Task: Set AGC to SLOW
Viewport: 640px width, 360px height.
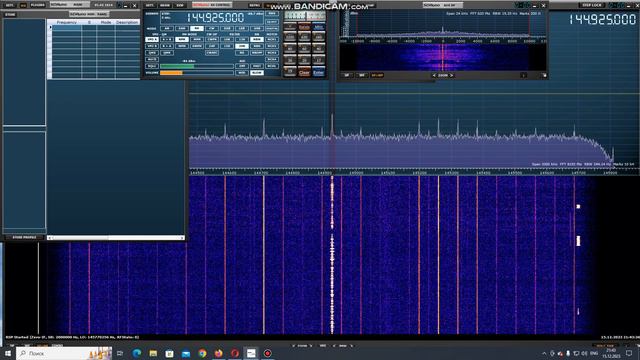Action: (x=257, y=73)
